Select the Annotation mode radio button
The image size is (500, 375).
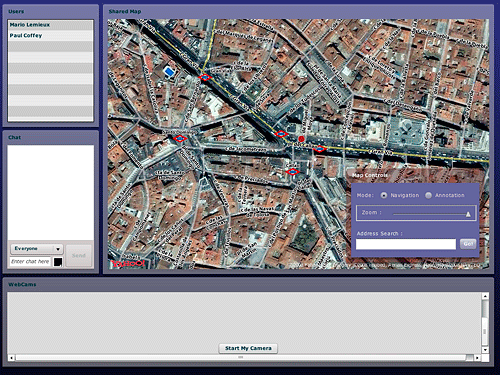point(428,195)
